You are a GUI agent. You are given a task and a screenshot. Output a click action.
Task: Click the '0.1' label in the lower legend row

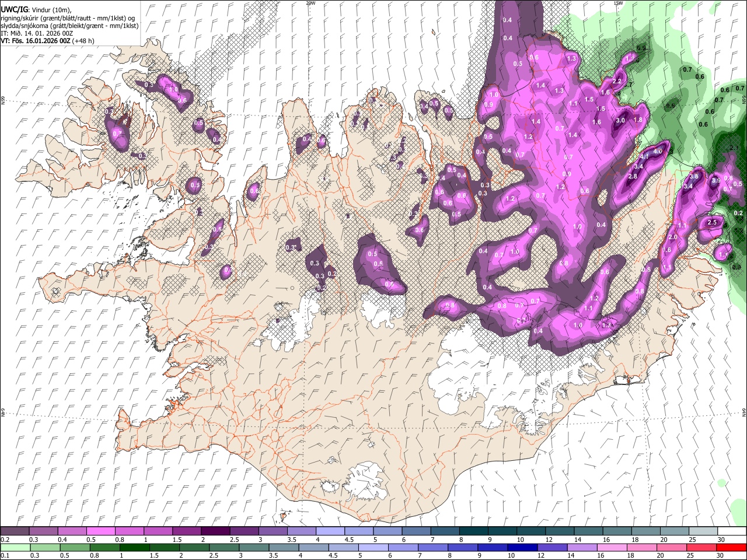coord(5,555)
